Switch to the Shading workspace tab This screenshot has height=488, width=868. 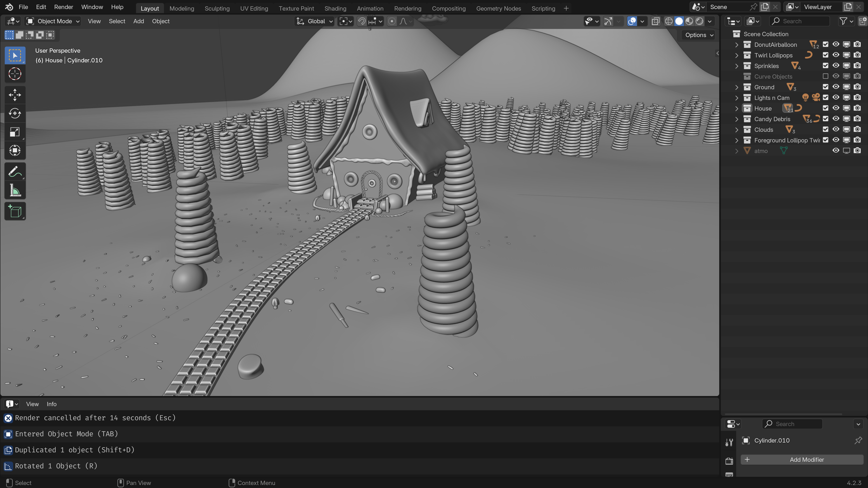pyautogui.click(x=335, y=8)
